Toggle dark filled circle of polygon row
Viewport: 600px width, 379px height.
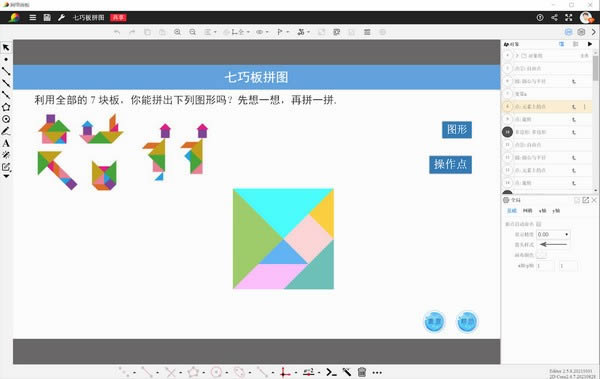[x=507, y=132]
